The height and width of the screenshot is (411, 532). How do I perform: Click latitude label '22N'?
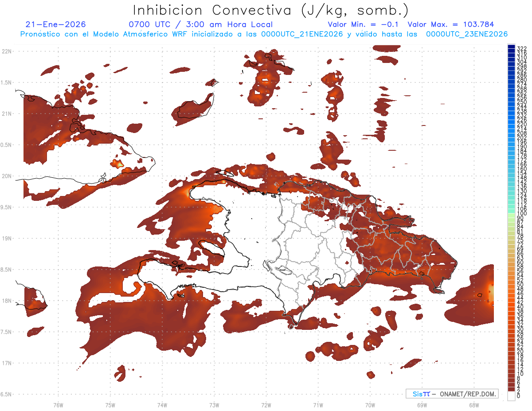(x=6, y=51)
